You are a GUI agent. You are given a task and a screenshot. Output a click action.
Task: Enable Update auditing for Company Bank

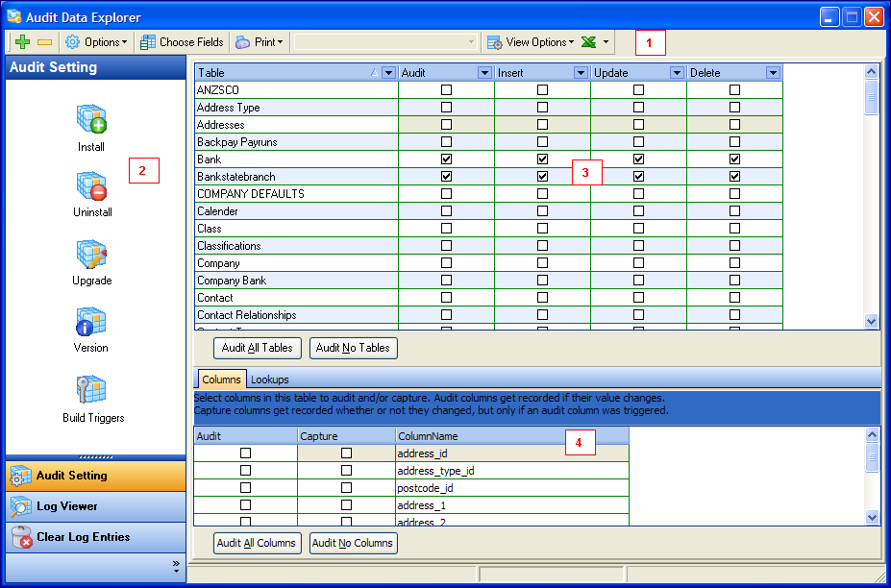pyautogui.click(x=639, y=281)
